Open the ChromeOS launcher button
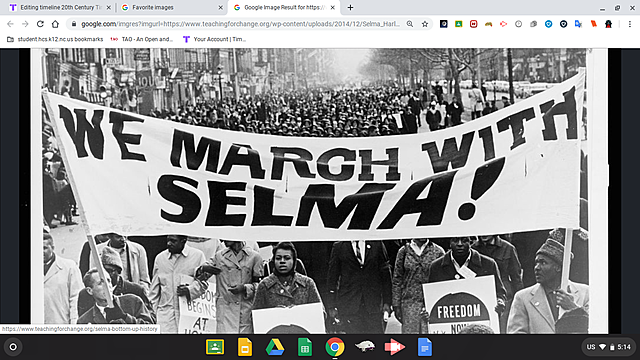640x360 pixels. point(13,347)
